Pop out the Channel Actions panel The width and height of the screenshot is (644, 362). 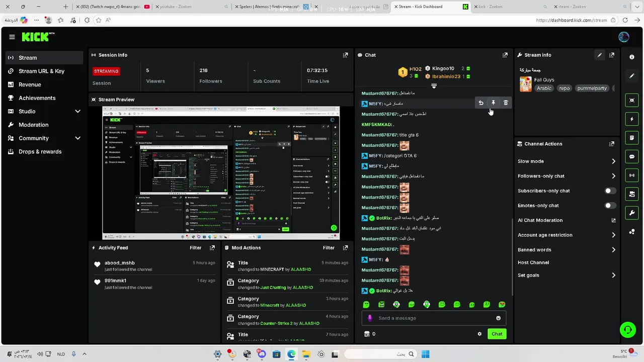click(612, 144)
